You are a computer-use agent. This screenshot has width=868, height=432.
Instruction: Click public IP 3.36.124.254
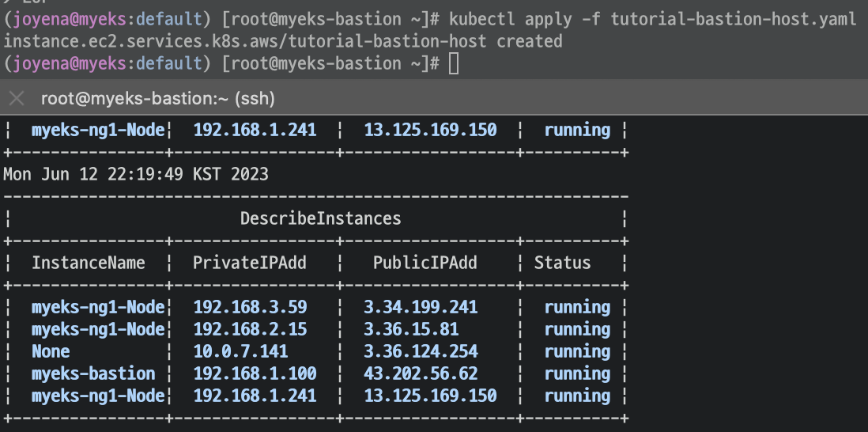tap(421, 351)
